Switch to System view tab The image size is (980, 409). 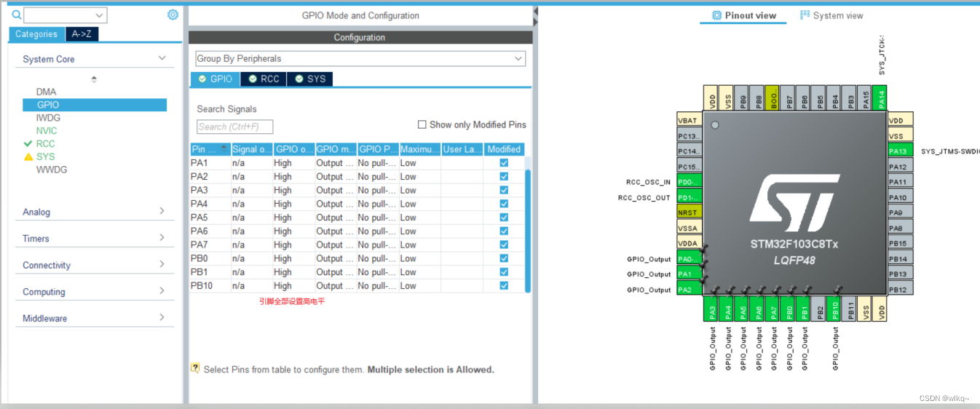(831, 15)
